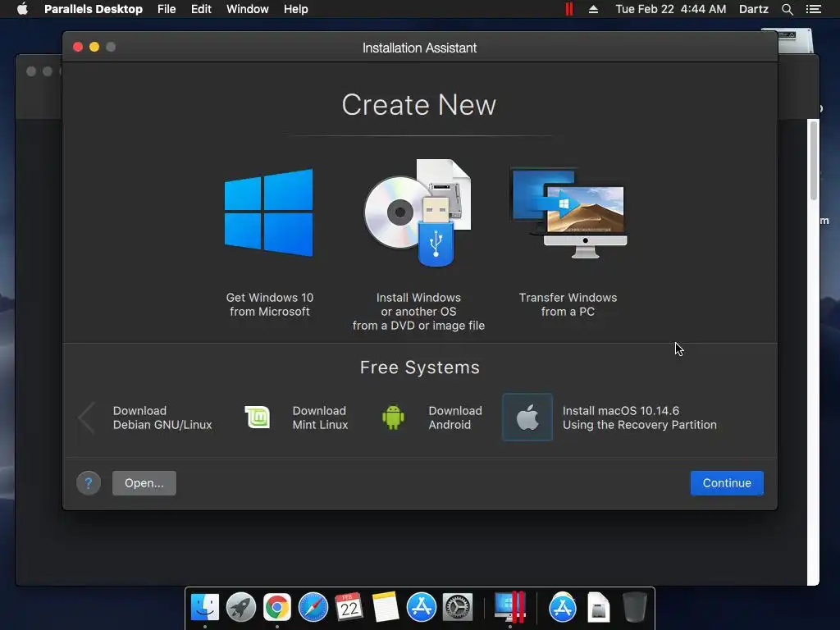Open the Applications folder in the Dock

[x=563, y=607]
